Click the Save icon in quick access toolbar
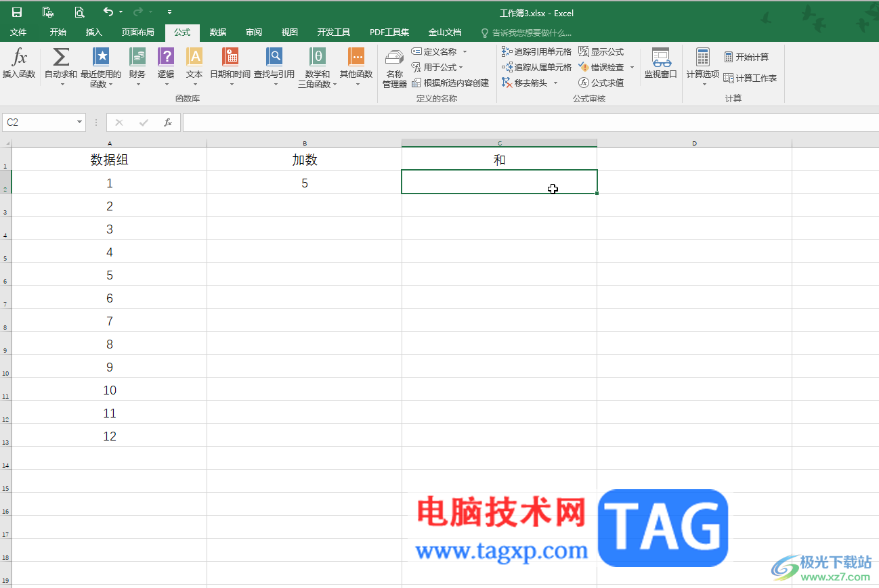The height and width of the screenshot is (588, 879). (x=17, y=12)
